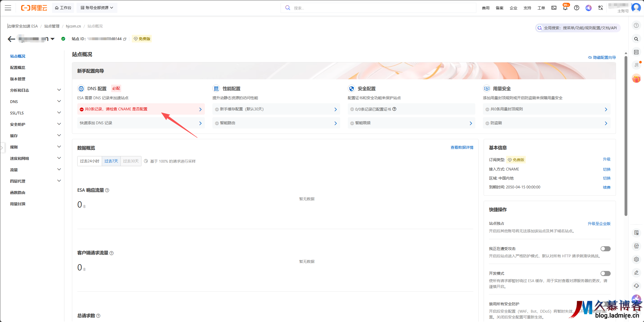Viewport: 644px width, 322px height.
Task: Click the language switch icon
Action: [x=601, y=8]
